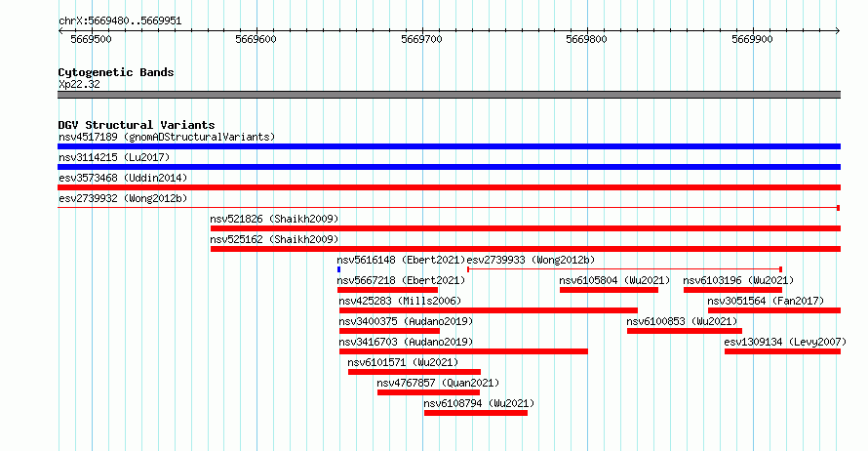Open esv2739933 (Wong2012b) label
Image resolution: width=868 pixels, height=451 pixels.
(531, 260)
